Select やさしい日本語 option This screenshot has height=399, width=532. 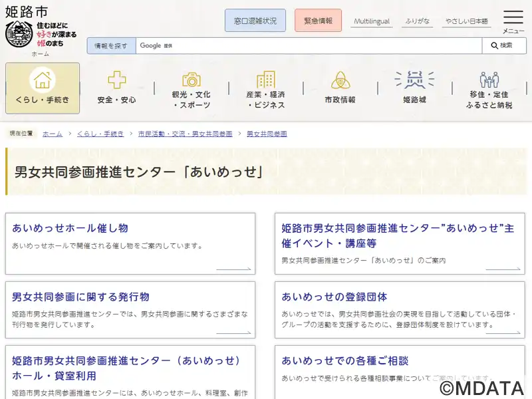pos(466,21)
